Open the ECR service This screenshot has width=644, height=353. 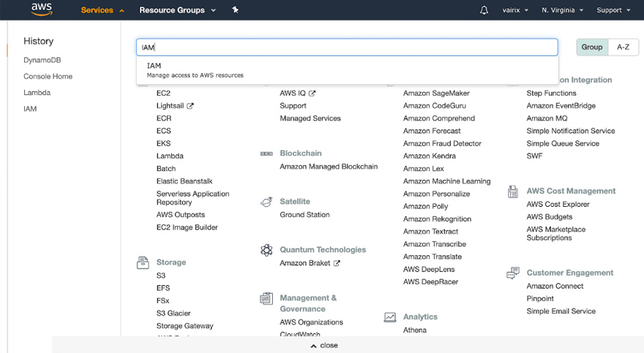[163, 118]
